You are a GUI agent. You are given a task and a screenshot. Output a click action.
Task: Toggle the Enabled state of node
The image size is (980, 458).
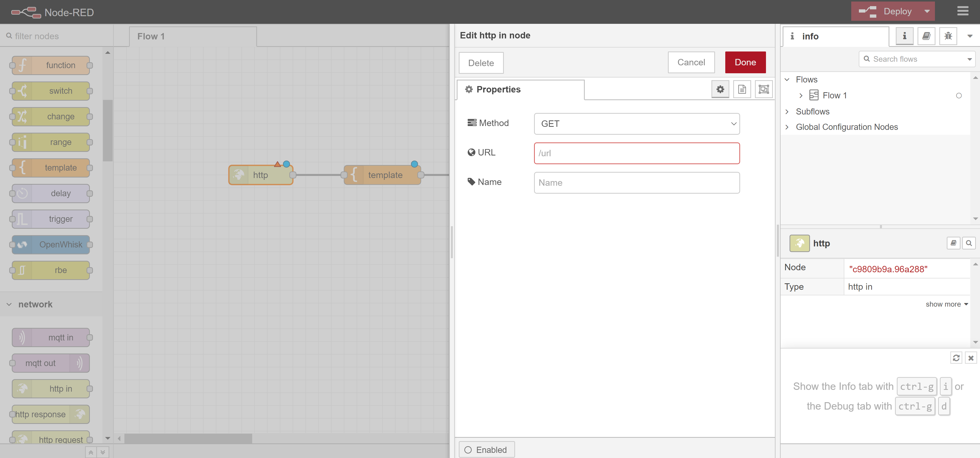coord(487,450)
